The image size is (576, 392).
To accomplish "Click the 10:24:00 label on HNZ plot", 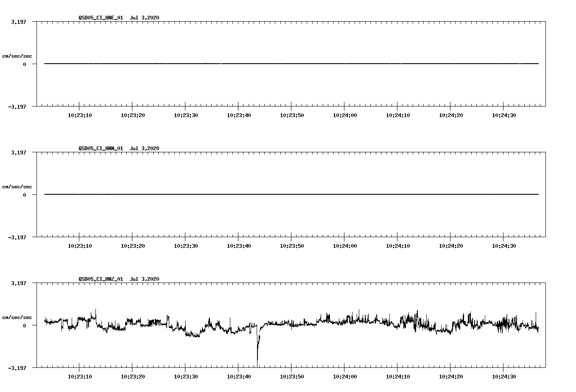I will tap(345, 376).
